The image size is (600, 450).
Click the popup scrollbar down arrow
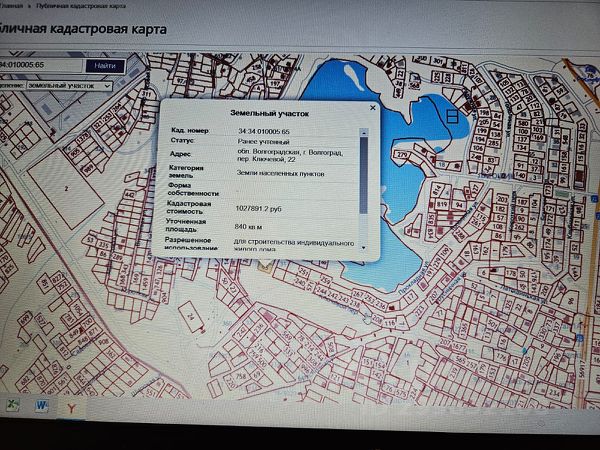coord(364,248)
